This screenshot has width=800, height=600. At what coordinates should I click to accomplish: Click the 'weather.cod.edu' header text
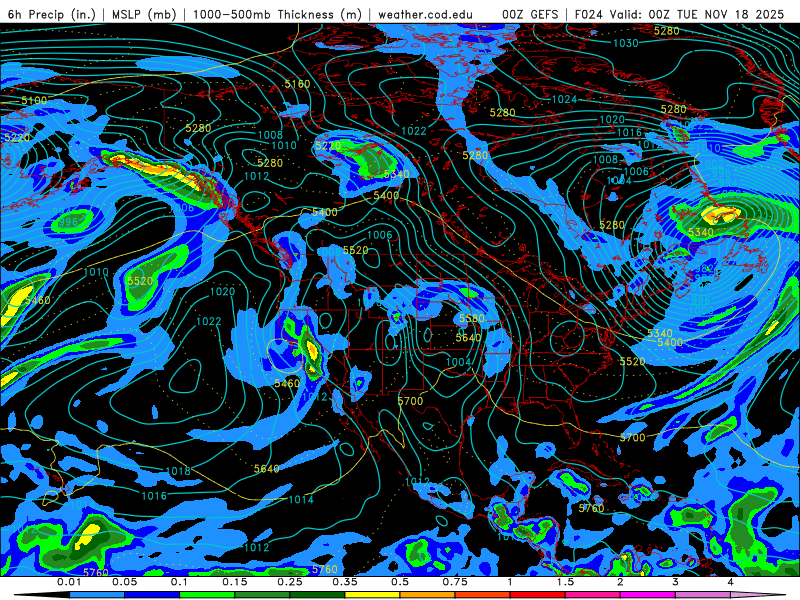pyautogui.click(x=425, y=14)
